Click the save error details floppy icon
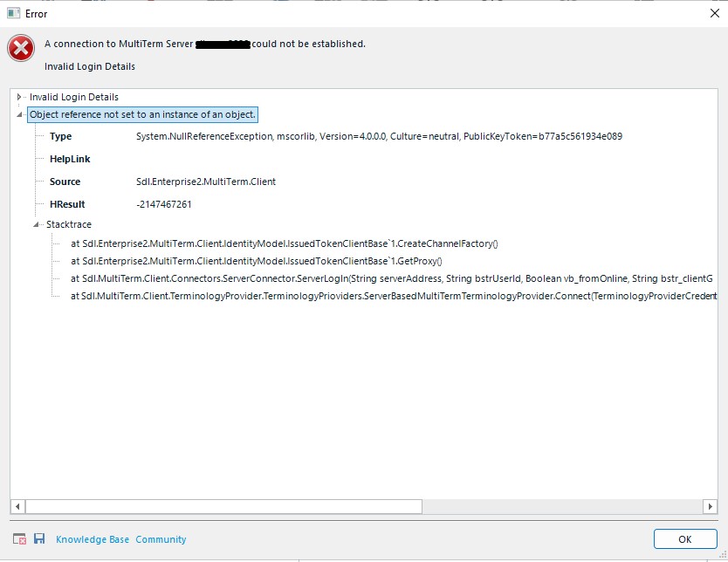 coord(39,539)
